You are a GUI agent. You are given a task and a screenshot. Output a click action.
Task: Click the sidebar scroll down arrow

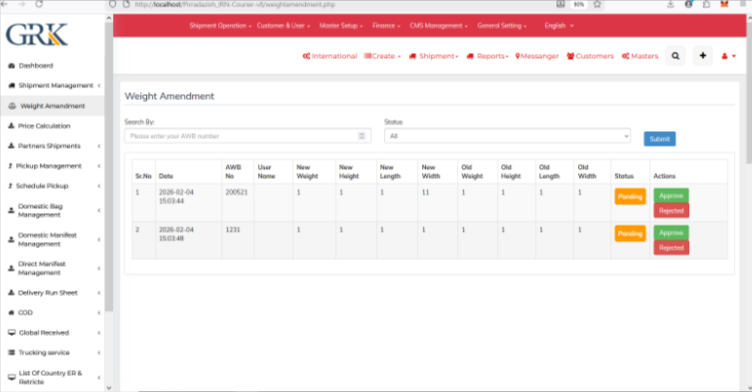click(109, 387)
